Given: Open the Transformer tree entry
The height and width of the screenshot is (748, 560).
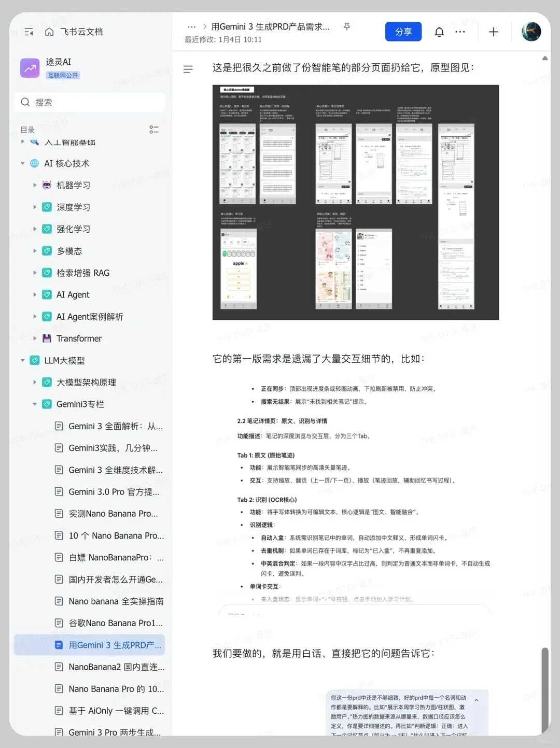Looking at the screenshot, I should click(79, 338).
